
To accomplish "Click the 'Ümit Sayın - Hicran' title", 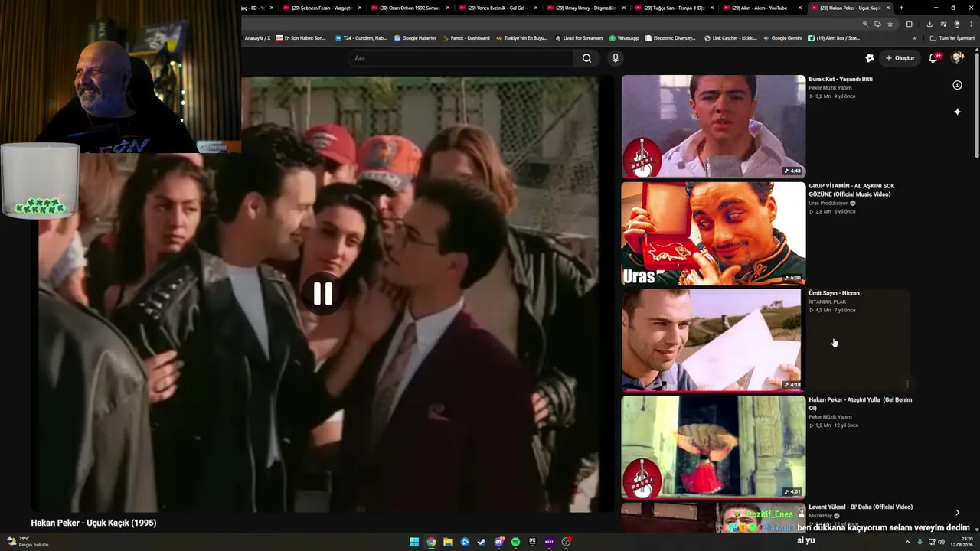I will [x=834, y=293].
